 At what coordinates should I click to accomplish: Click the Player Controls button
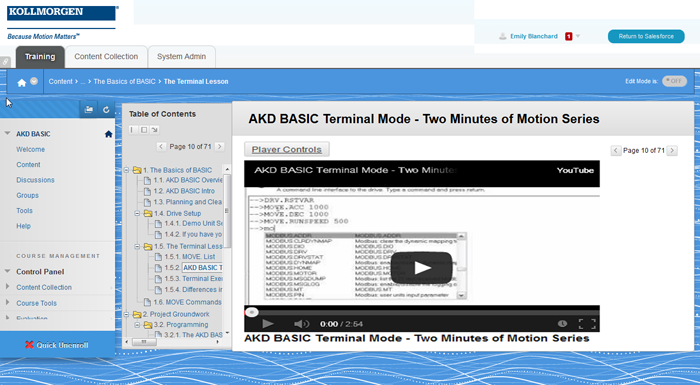[287, 150]
